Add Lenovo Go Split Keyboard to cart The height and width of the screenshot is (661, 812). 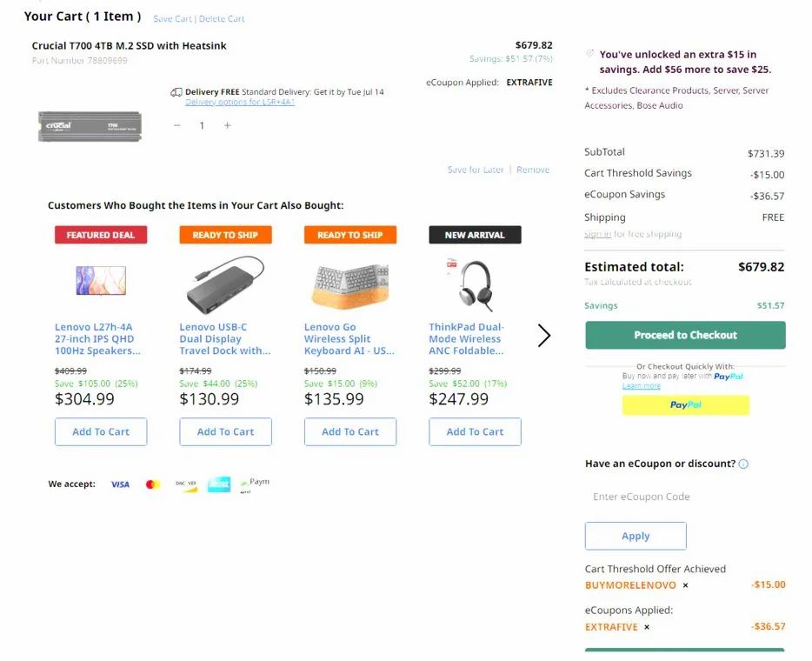(350, 431)
